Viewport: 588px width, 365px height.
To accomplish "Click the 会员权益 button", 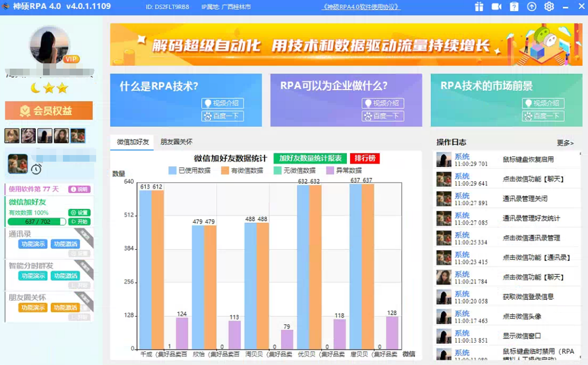I will coord(49,111).
